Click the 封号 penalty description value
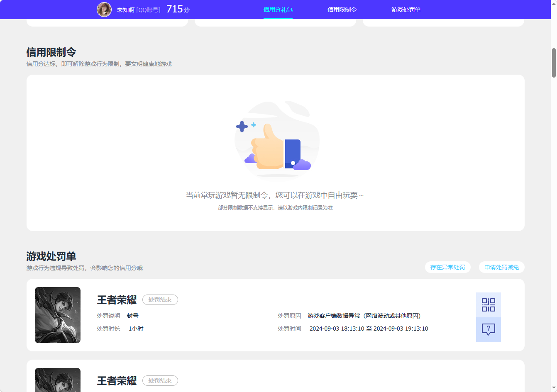The width and height of the screenshot is (557, 392). click(x=132, y=316)
